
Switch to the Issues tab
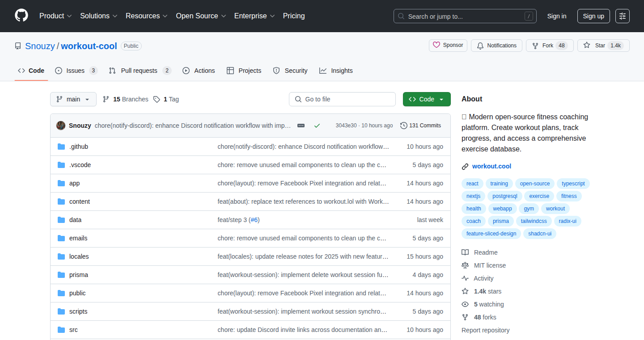(76, 71)
